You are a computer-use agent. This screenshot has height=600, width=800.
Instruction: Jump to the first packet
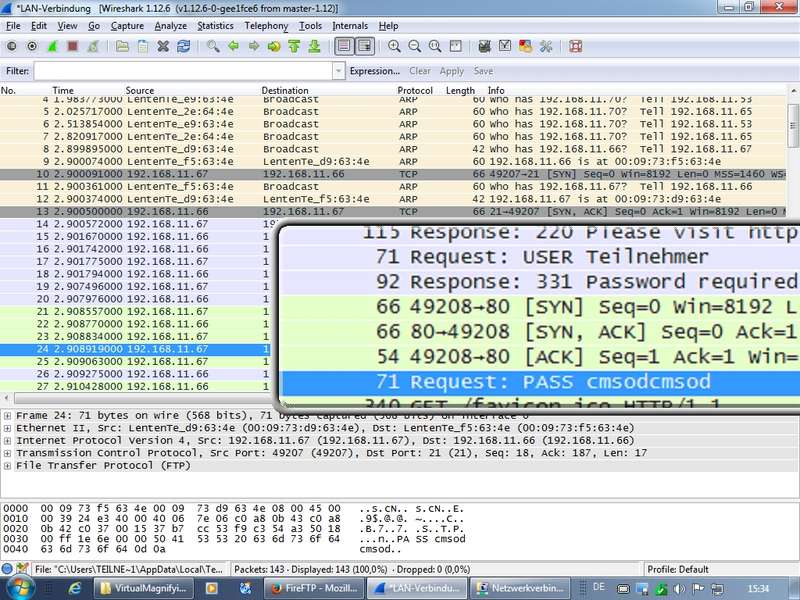pos(294,46)
